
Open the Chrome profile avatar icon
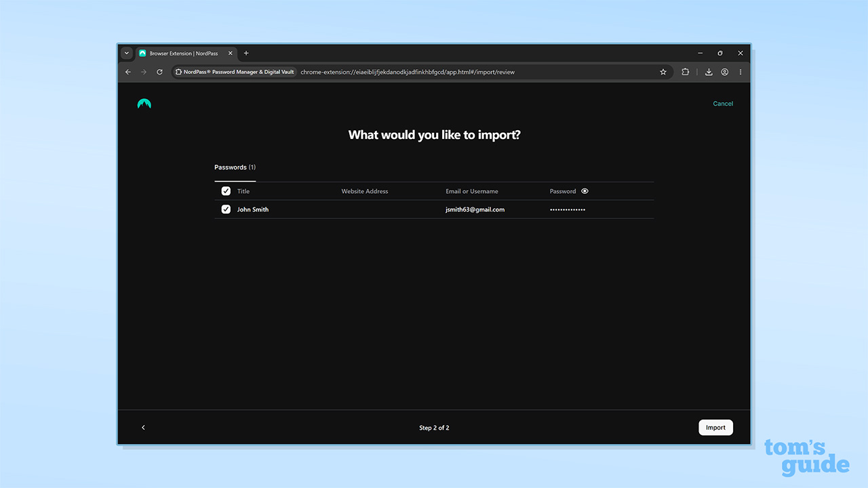[724, 72]
